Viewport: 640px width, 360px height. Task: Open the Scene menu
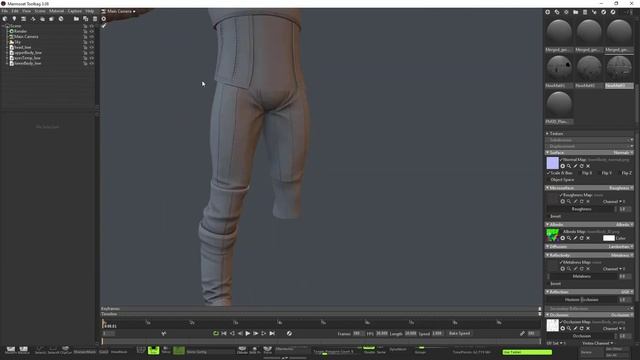(40, 11)
